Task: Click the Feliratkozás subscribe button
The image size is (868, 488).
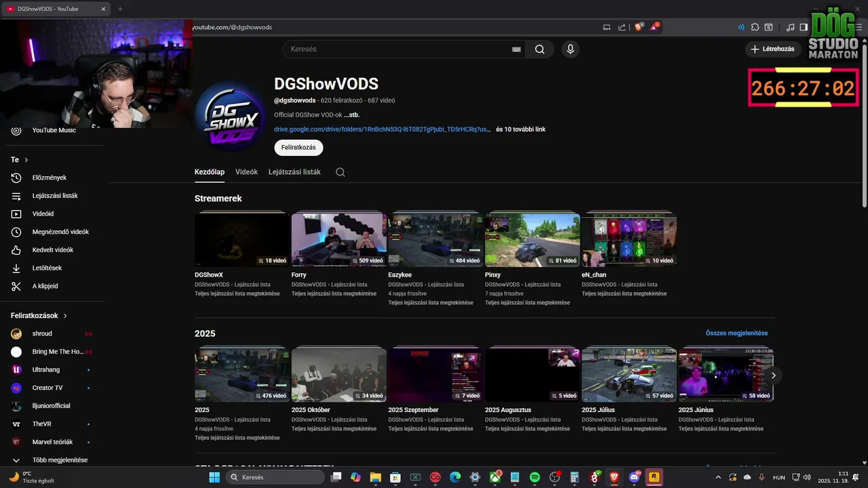Action: (x=298, y=147)
